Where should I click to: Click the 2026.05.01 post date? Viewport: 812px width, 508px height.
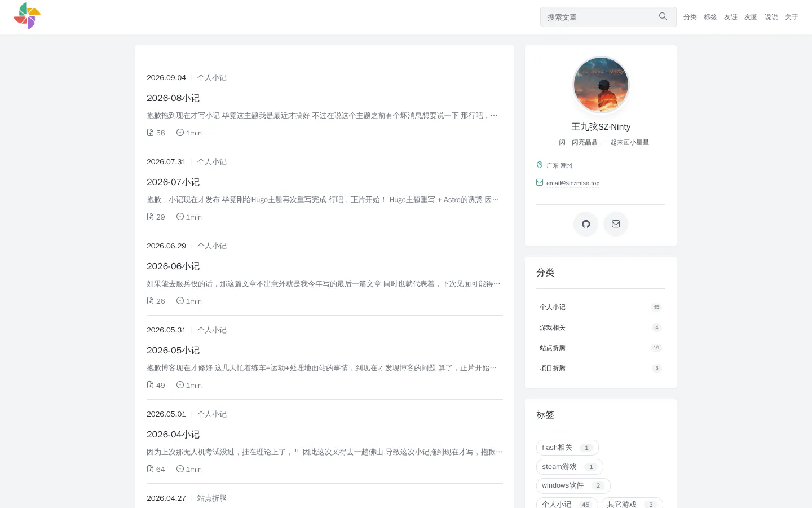[x=166, y=414]
